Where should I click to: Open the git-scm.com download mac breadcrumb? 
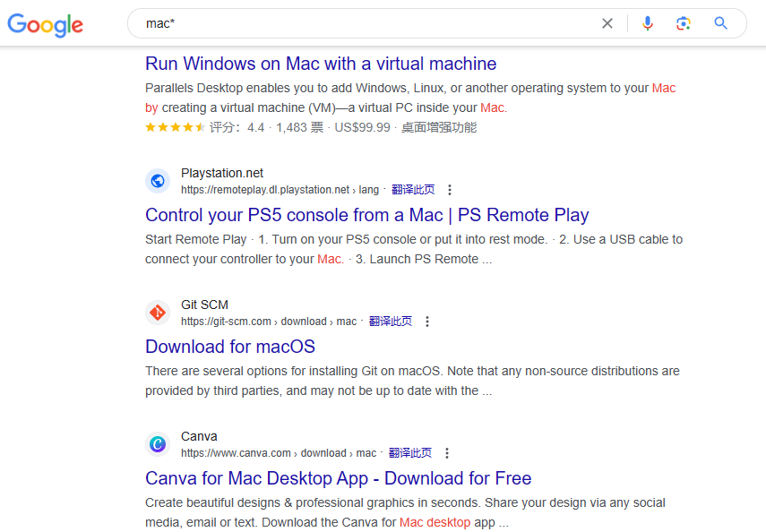(x=269, y=322)
